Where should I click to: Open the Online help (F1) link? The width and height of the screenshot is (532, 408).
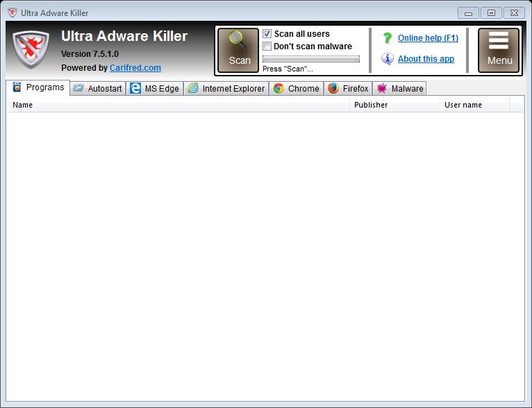[428, 38]
